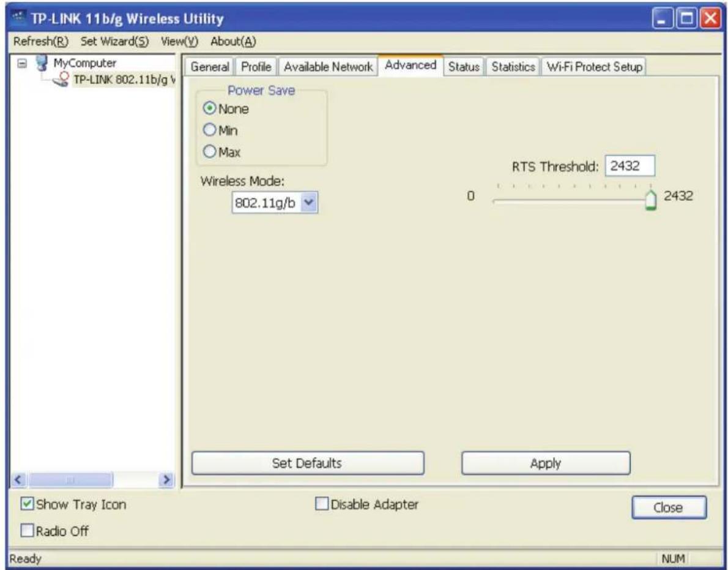Click the RTS Threshold value field
This screenshot has width=728, height=570.
[630, 166]
